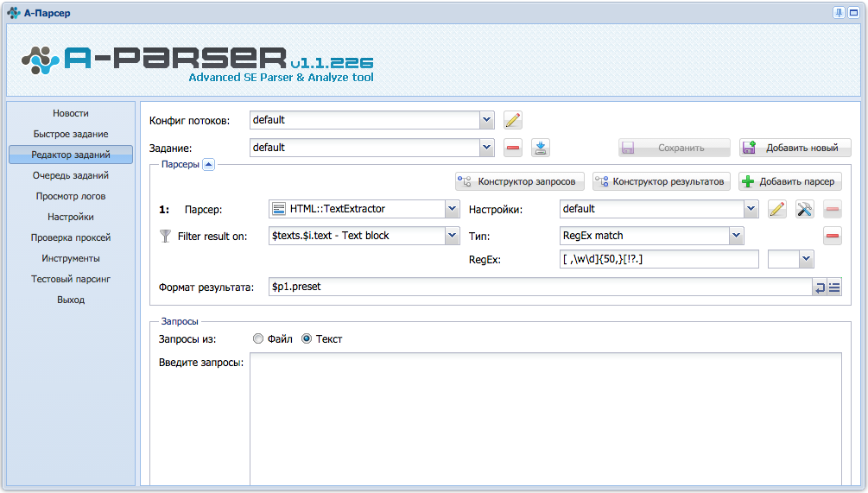Open the Задание dropdown

tap(486, 148)
